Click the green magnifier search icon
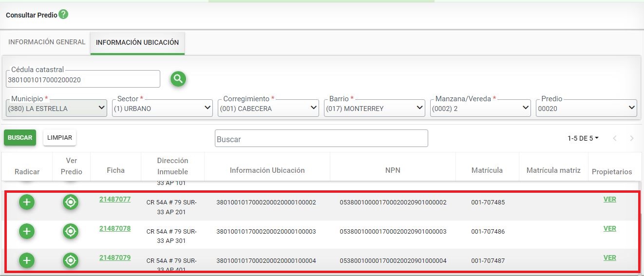644x276 pixels. coord(178,79)
